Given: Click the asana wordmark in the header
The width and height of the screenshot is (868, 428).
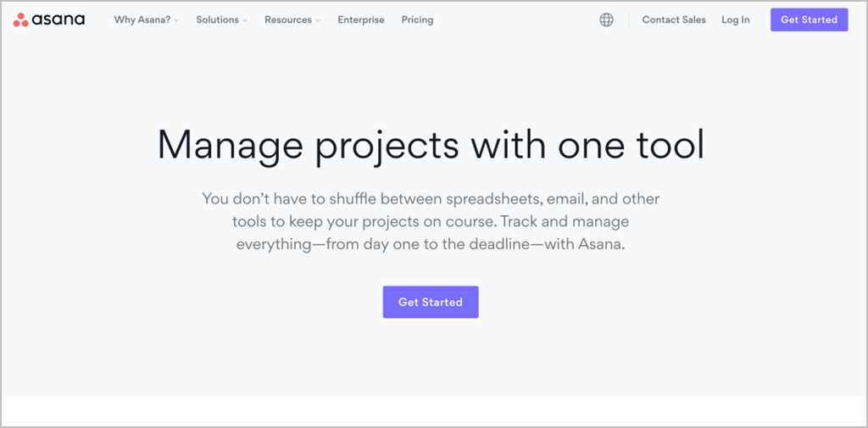Looking at the screenshot, I should (x=58, y=19).
